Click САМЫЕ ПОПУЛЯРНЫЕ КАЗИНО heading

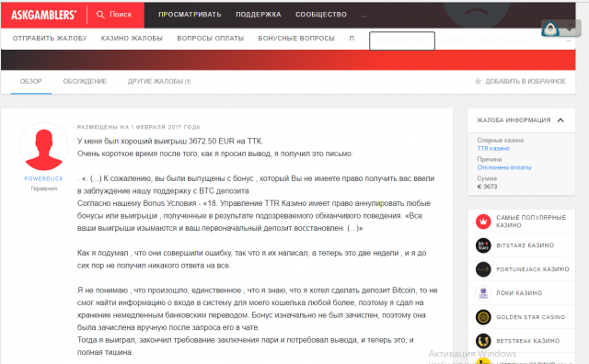pos(531,222)
